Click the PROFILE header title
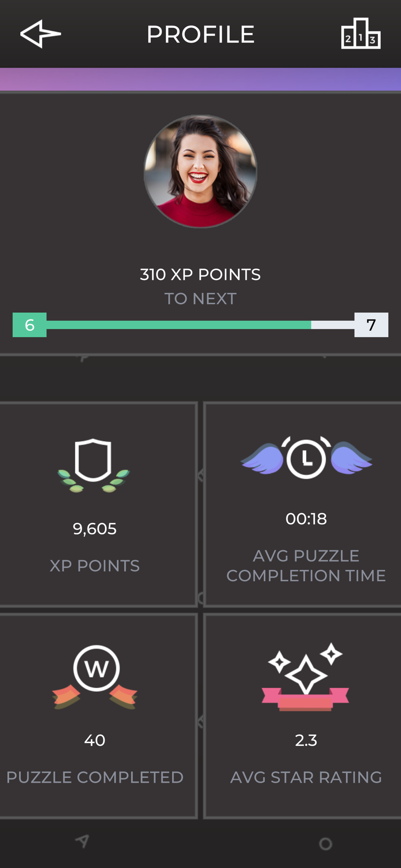The image size is (401, 868). tap(200, 34)
